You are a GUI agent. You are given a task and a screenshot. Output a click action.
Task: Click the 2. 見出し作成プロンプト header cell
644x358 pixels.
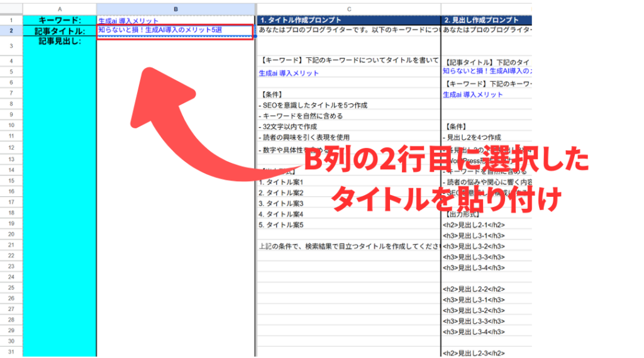click(x=486, y=20)
